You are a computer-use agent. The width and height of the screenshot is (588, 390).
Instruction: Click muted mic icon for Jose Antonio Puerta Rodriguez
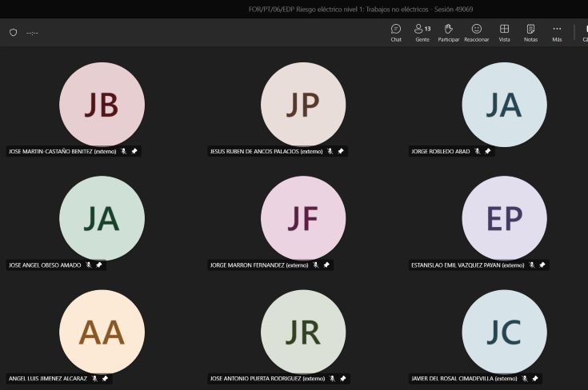coord(332,378)
